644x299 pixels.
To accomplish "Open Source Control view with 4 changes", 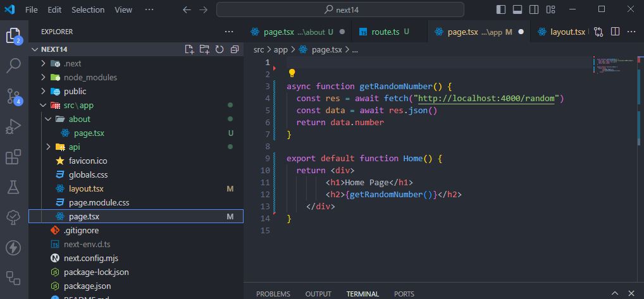I will point(14,96).
